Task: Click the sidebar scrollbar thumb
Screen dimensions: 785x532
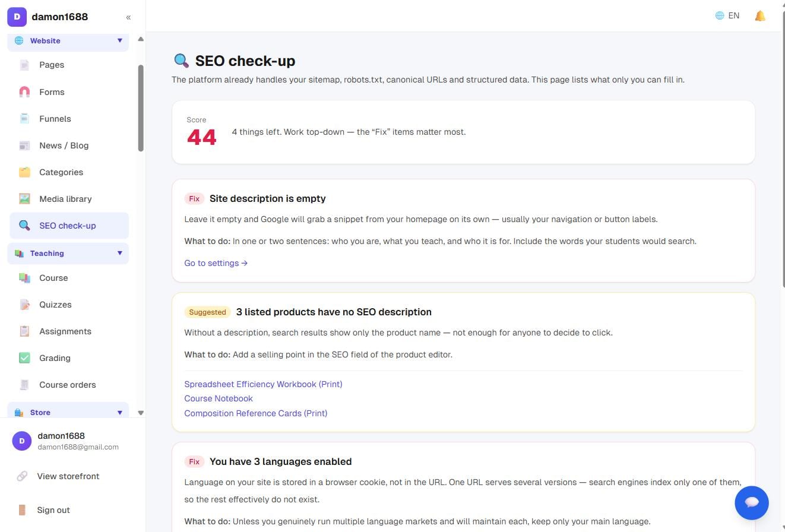Action: [x=141, y=108]
